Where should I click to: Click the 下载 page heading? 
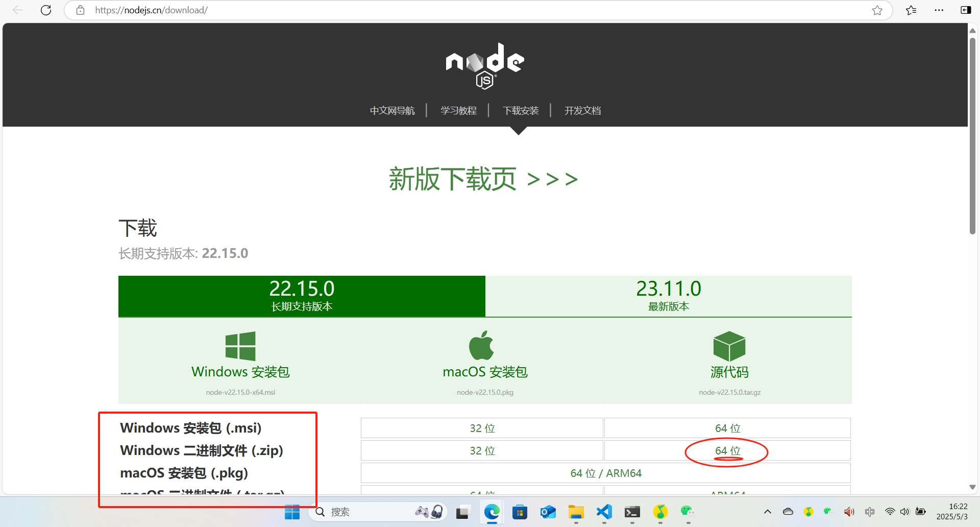pos(138,228)
